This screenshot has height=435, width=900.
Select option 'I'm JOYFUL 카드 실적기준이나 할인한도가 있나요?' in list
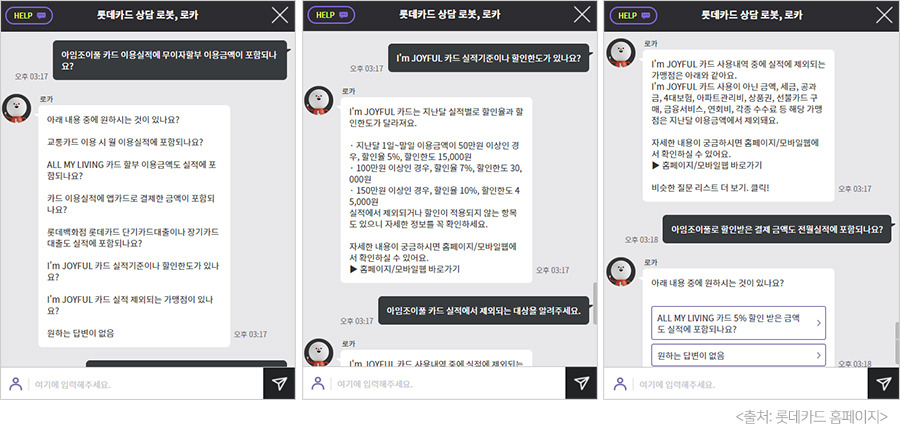coord(133,271)
